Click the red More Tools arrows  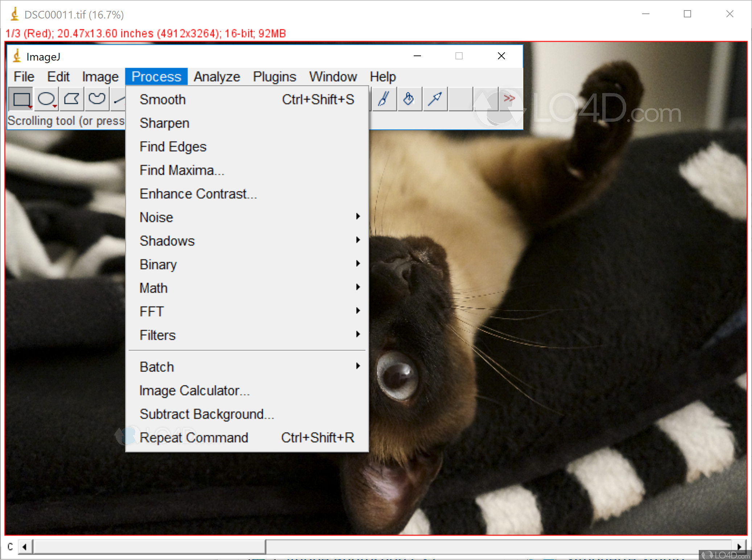pyautogui.click(x=509, y=98)
